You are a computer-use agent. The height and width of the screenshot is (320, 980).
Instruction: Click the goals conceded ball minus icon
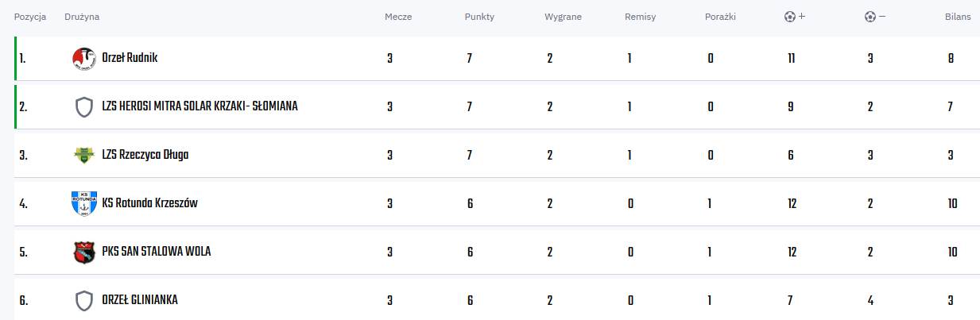875,17
